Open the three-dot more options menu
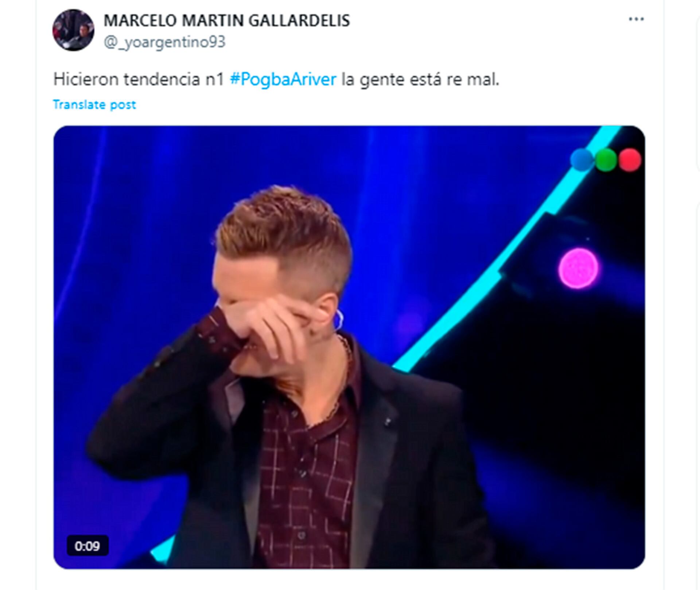700x590 pixels. (636, 19)
